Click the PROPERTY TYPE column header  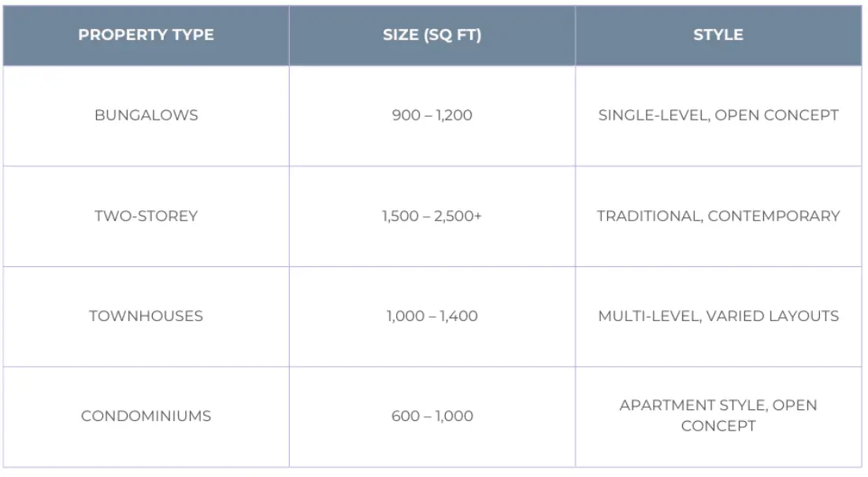(146, 35)
